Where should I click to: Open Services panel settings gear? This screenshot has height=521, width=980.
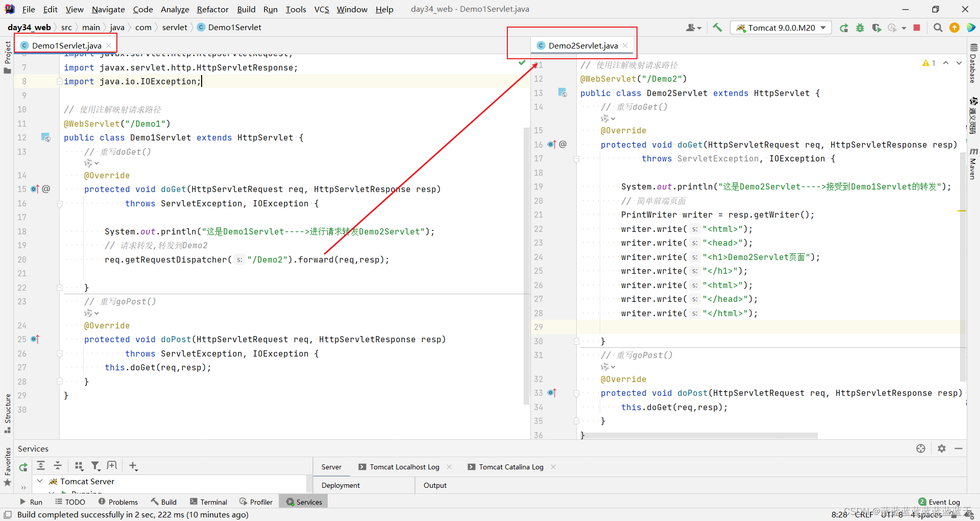point(942,448)
